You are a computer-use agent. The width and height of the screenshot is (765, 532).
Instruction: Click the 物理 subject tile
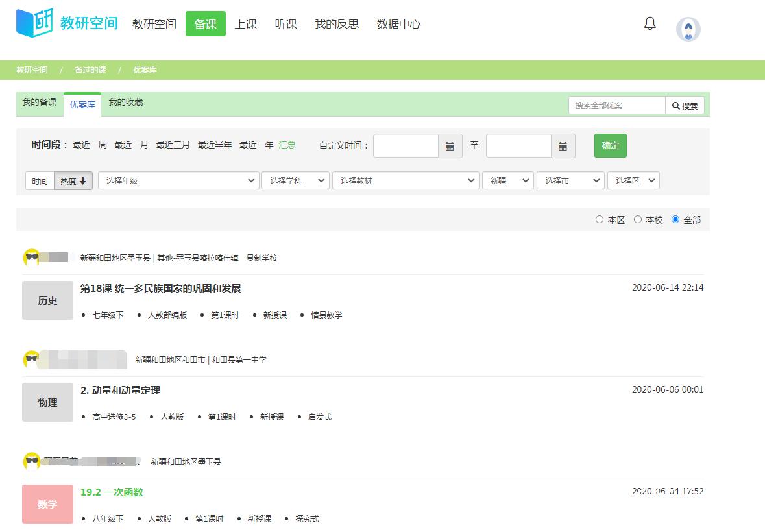click(47, 402)
